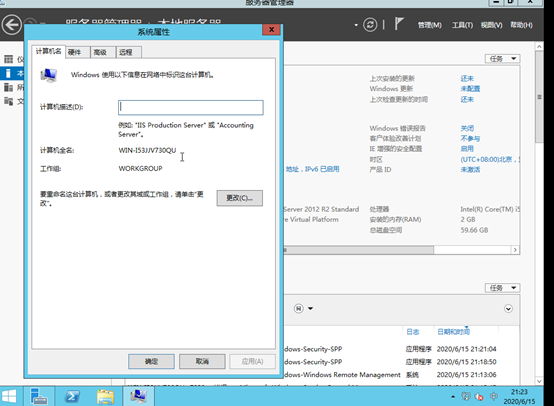Open the File Services sidebar icon
The width and height of the screenshot is (554, 406).
click(8, 101)
